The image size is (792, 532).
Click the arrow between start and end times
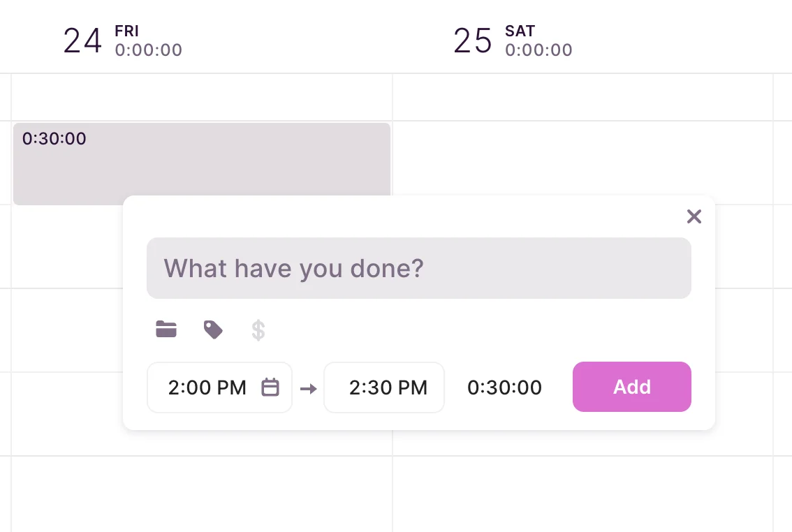(x=308, y=388)
